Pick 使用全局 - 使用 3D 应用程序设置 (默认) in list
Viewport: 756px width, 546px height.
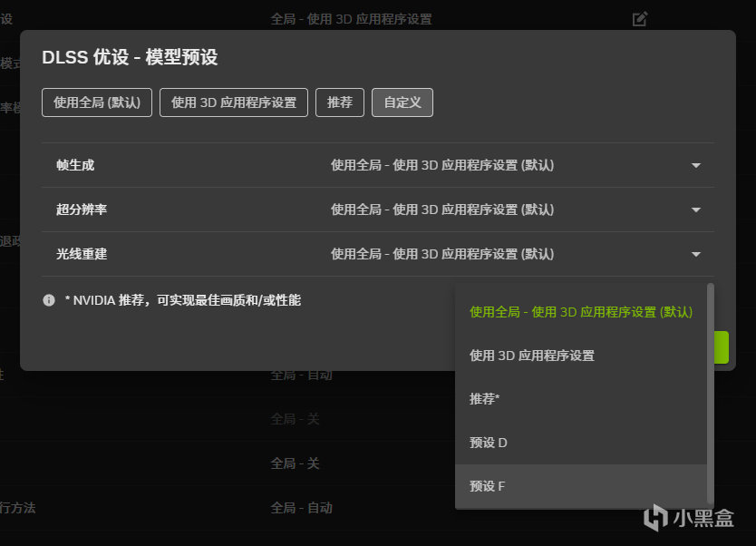pyautogui.click(x=581, y=312)
